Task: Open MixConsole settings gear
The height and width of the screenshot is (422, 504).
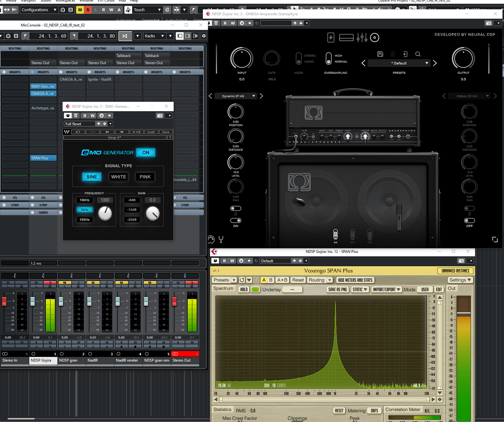Action: (x=204, y=36)
